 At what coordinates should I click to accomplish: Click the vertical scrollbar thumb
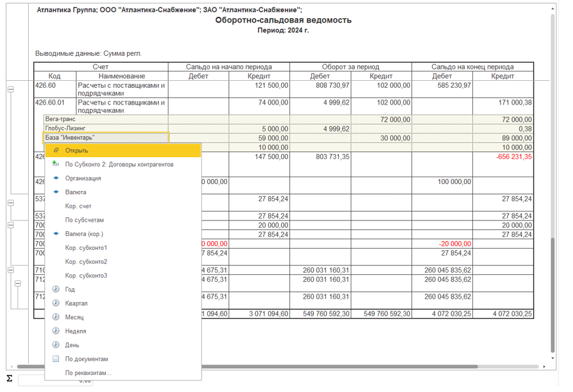[x=553, y=295]
